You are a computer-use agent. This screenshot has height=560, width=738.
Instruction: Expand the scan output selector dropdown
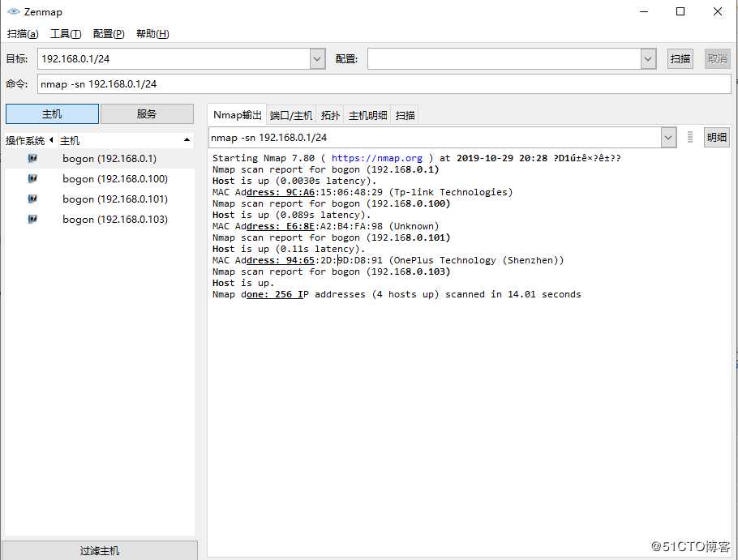point(668,137)
